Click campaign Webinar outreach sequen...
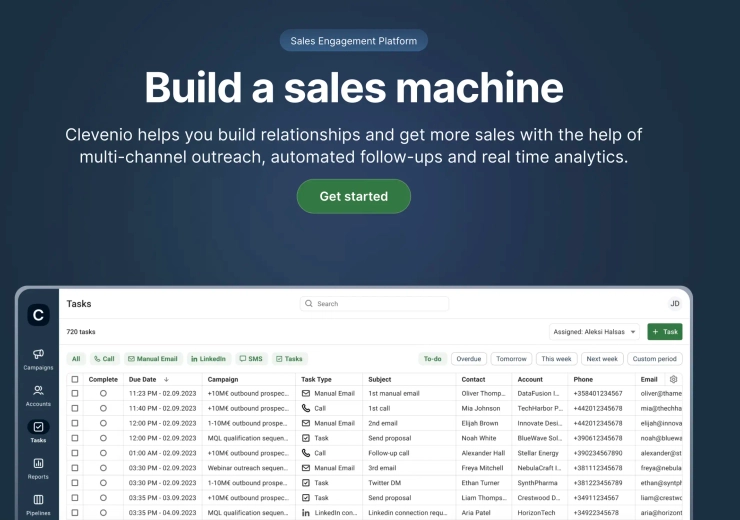740x520 pixels. click(248, 468)
